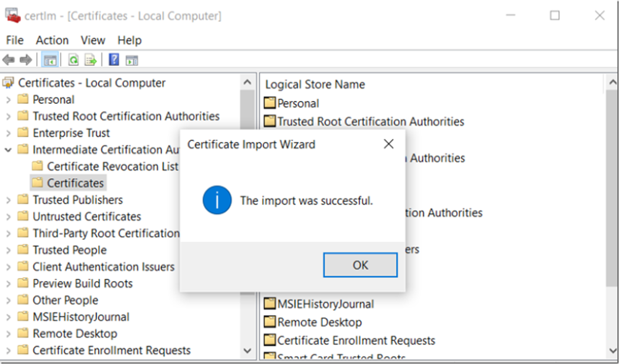Click the Forward arrow toolbar icon
The height and width of the screenshot is (364, 619).
pyautogui.click(x=26, y=60)
